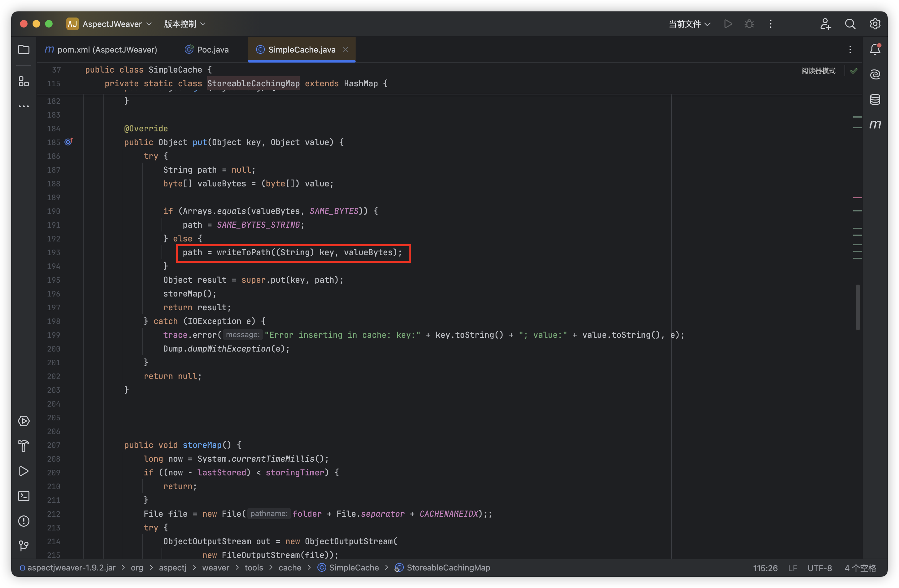Viewport: 899px width, 588px height.
Task: Click the cache breadcrumb segment
Action: pyautogui.click(x=290, y=568)
